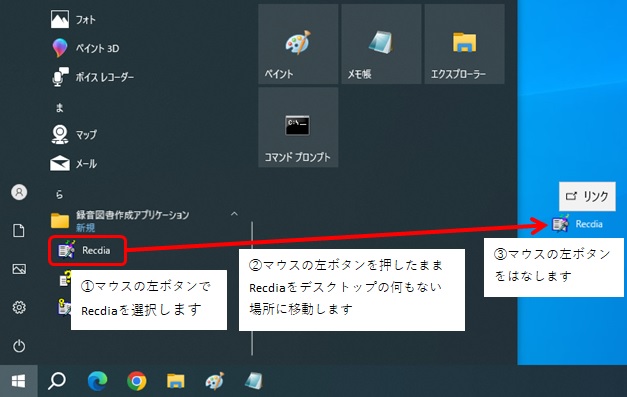This screenshot has width=627, height=397.
Task: Jump to the ら letter section header
Action: pyautogui.click(x=60, y=194)
